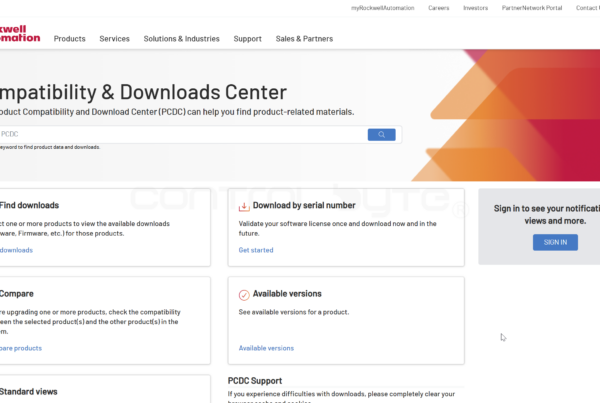Click the compare products link

click(x=21, y=348)
